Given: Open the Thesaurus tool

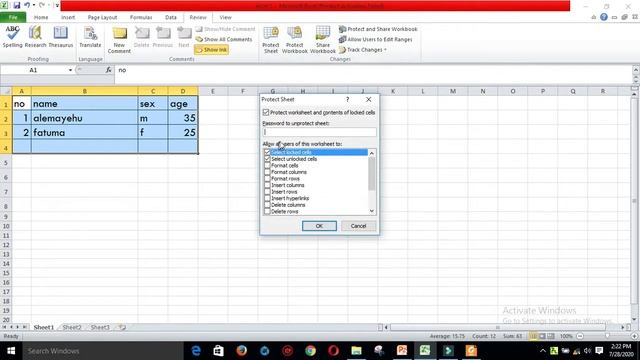Looking at the screenshot, I should (x=60, y=37).
